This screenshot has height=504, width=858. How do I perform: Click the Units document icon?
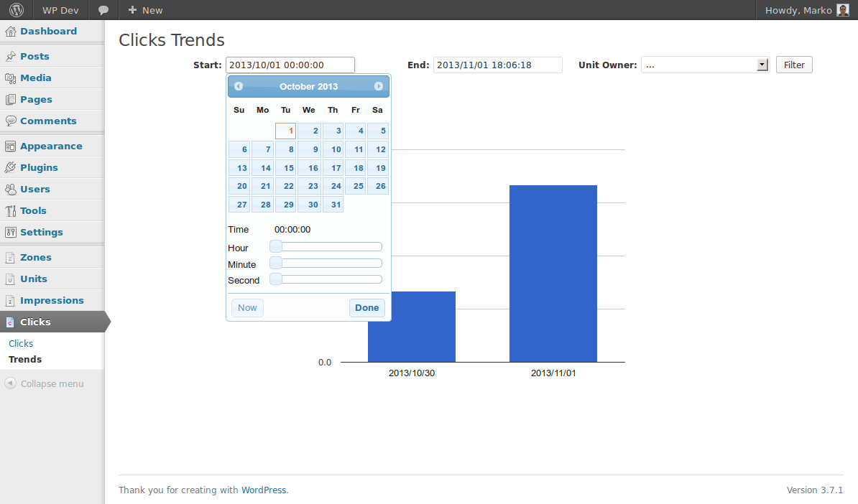[x=10, y=279]
